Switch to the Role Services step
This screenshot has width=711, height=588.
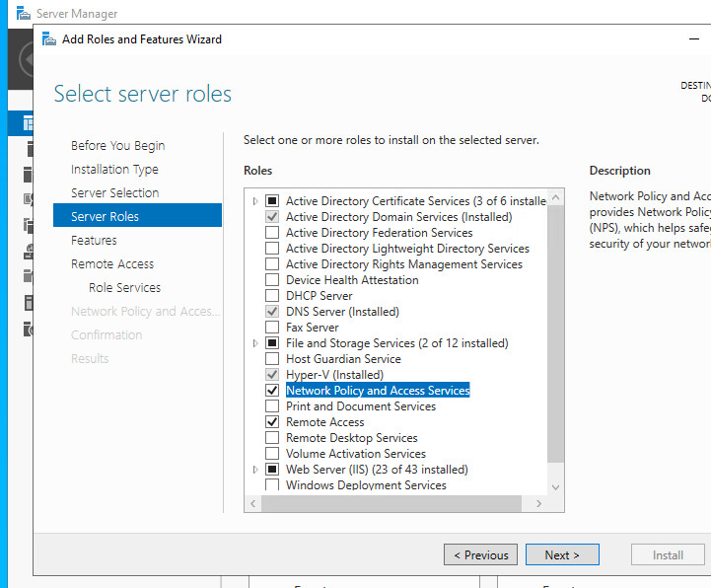tap(124, 288)
